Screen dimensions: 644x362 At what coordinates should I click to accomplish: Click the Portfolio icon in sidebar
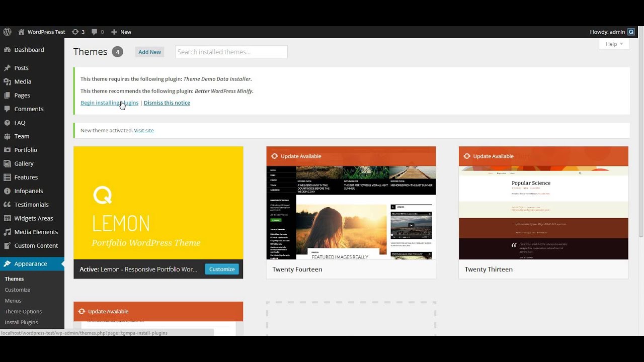[7, 150]
